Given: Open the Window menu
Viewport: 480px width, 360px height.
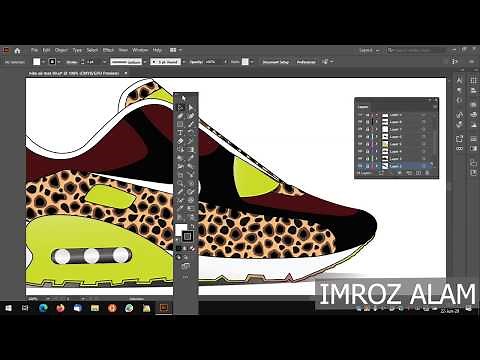Looking at the screenshot, I should point(140,50).
